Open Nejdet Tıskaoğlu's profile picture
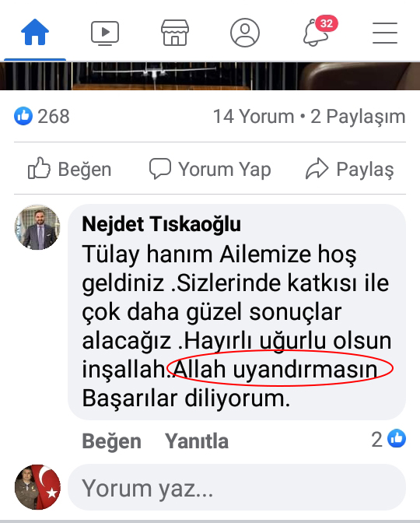The height and width of the screenshot is (523, 420). coord(37,227)
